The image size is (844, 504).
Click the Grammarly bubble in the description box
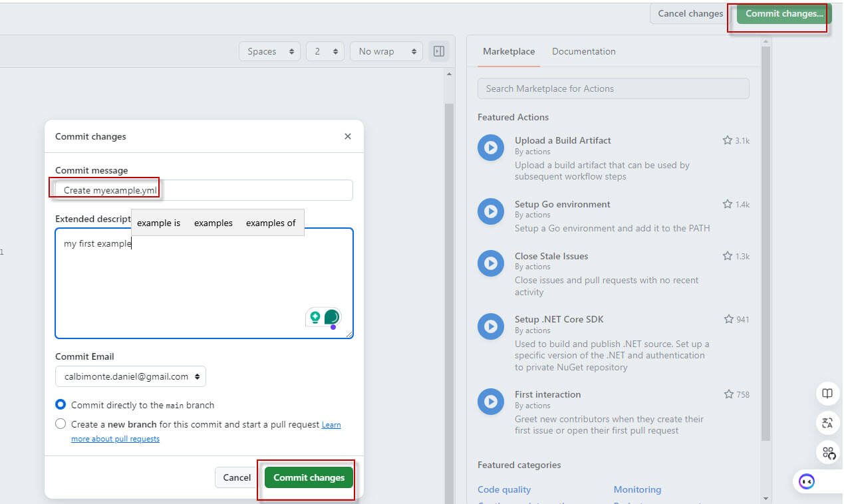click(x=331, y=317)
